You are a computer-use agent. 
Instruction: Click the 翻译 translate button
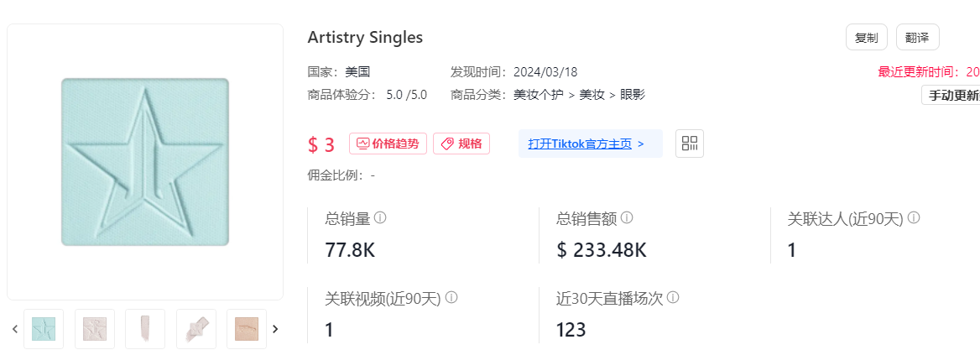(x=917, y=38)
